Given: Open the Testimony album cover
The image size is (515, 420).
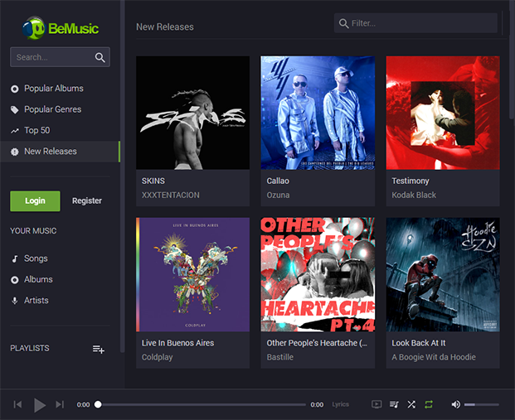Looking at the screenshot, I should 443,113.
